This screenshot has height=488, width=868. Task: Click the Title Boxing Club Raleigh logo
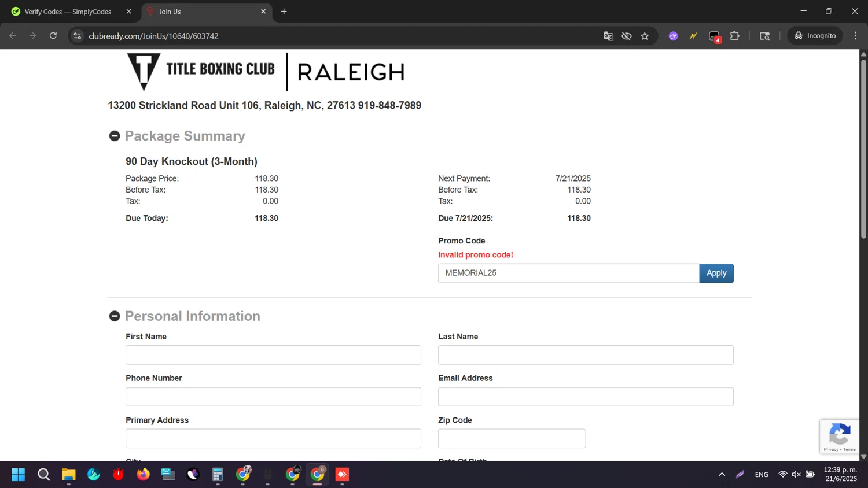(x=266, y=72)
